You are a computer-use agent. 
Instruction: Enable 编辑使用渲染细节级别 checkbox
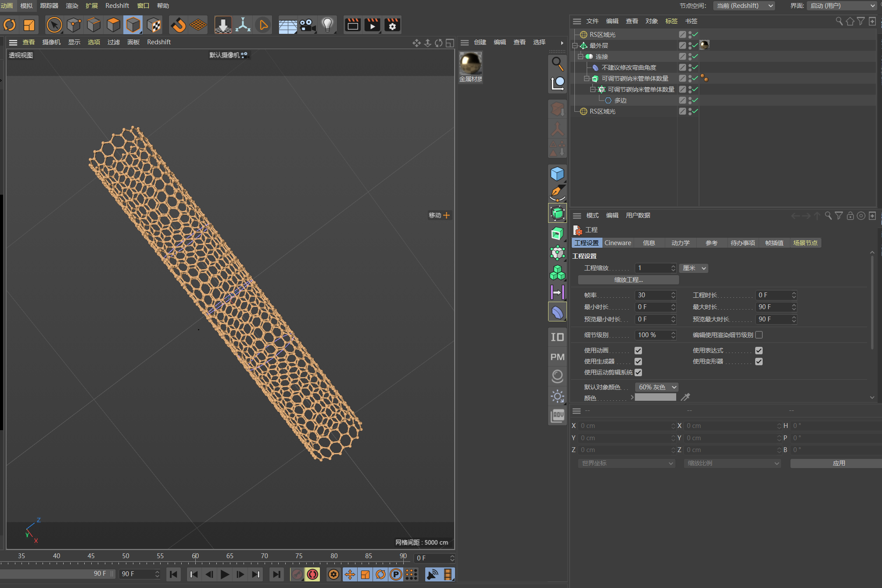click(x=759, y=335)
